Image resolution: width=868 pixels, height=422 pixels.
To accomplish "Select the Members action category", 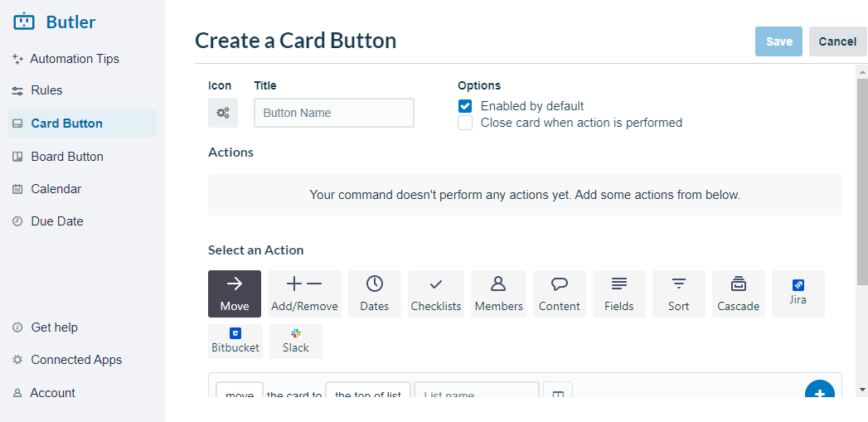I will [499, 293].
